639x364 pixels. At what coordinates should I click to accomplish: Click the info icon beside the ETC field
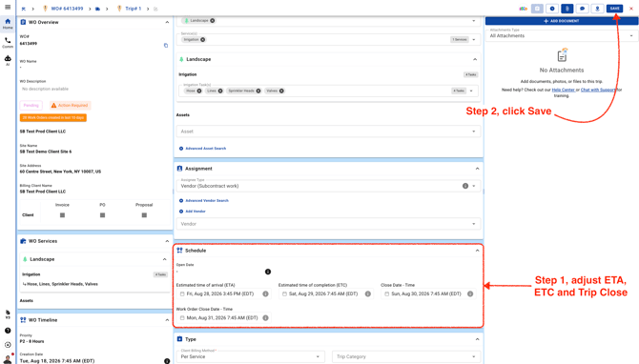pyautogui.click(x=368, y=294)
